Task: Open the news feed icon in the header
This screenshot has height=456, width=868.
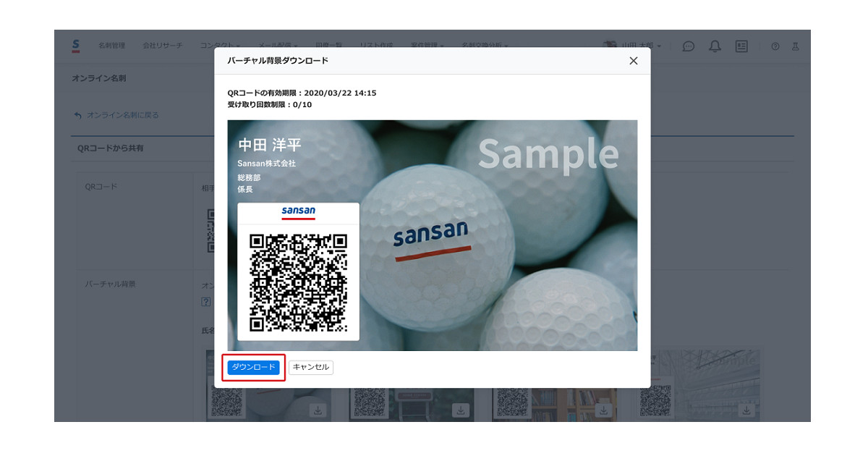Action: tap(741, 46)
